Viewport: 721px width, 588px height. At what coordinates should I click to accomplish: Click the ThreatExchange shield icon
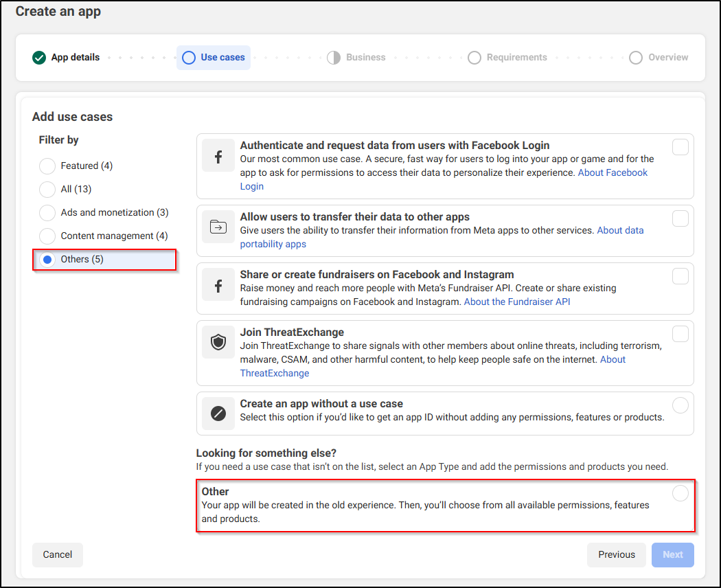pos(218,343)
